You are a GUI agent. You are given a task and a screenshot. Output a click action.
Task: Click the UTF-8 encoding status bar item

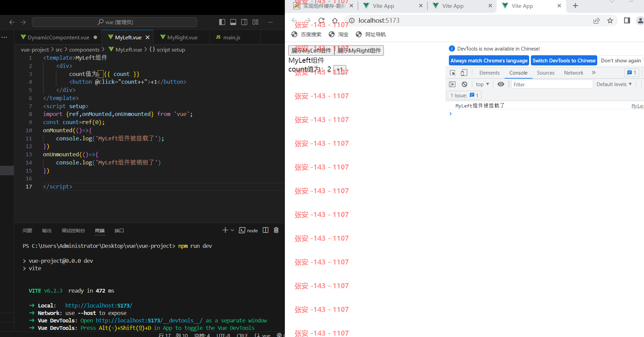coord(223,335)
